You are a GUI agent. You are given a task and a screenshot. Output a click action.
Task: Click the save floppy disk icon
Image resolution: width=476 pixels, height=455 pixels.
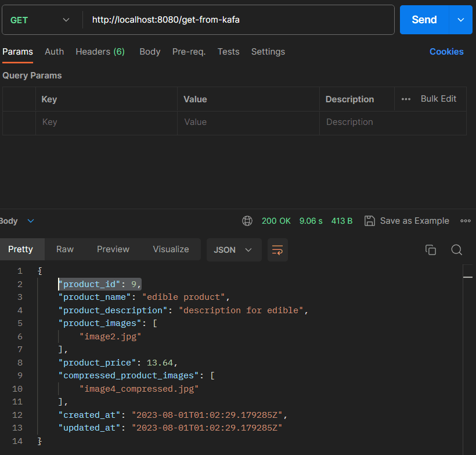tap(369, 221)
